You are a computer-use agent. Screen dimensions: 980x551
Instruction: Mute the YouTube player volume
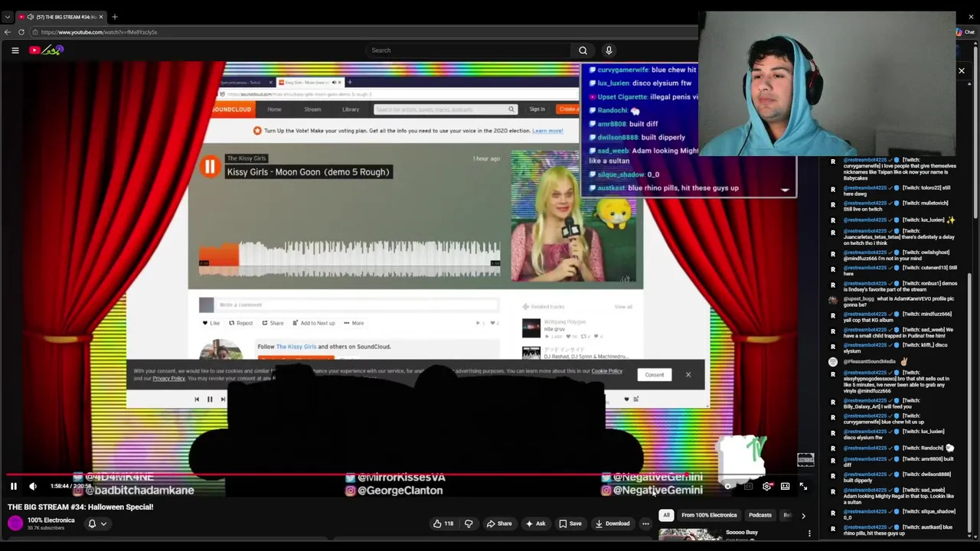point(33,486)
